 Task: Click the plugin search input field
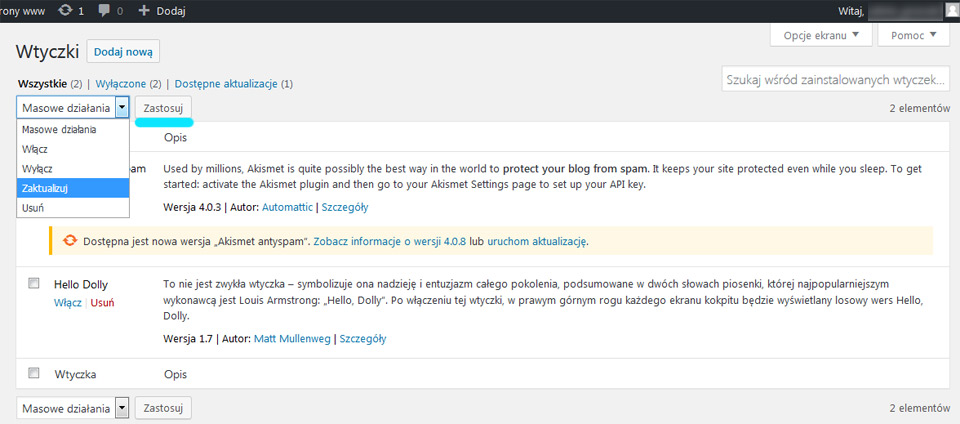836,79
